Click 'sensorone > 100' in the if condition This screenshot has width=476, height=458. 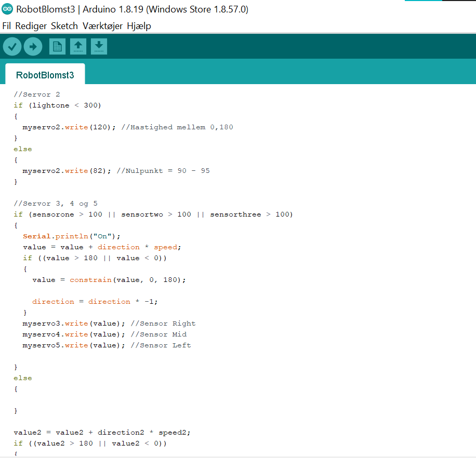click(67, 214)
